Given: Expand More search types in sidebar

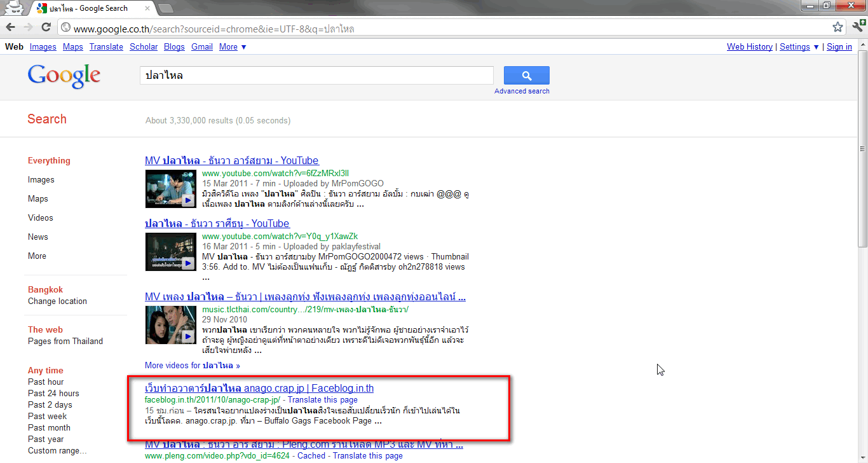Looking at the screenshot, I should [37, 256].
